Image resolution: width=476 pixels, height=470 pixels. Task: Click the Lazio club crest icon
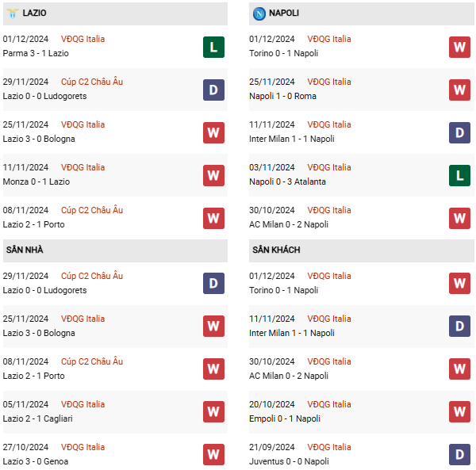point(13,13)
